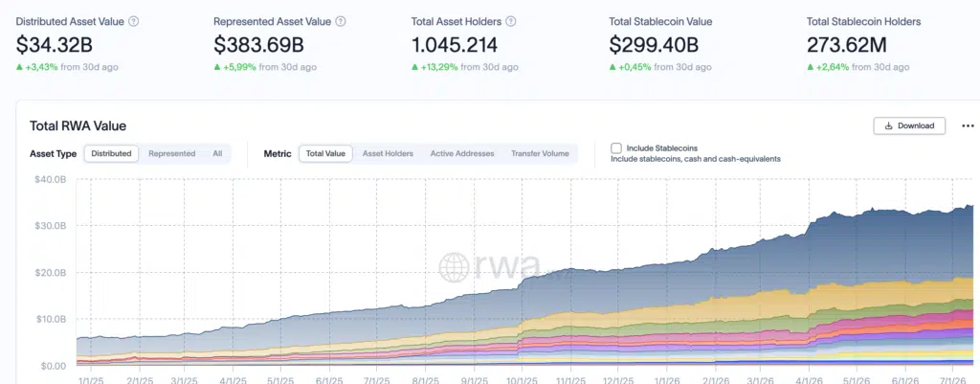This screenshot has width=980, height=384.
Task: Click the +3,43% change indicator
Action: click(37, 67)
